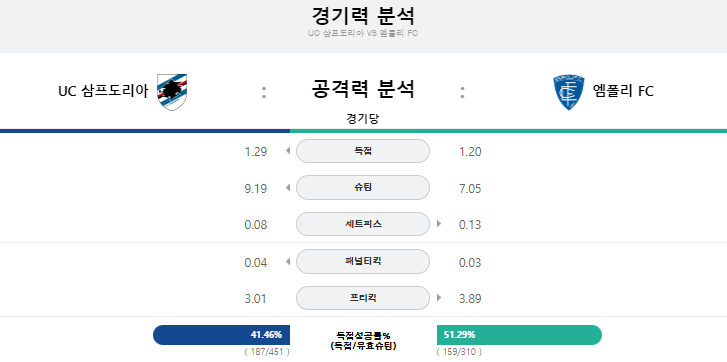Open the 엠폴리 FC team name

click(x=623, y=91)
